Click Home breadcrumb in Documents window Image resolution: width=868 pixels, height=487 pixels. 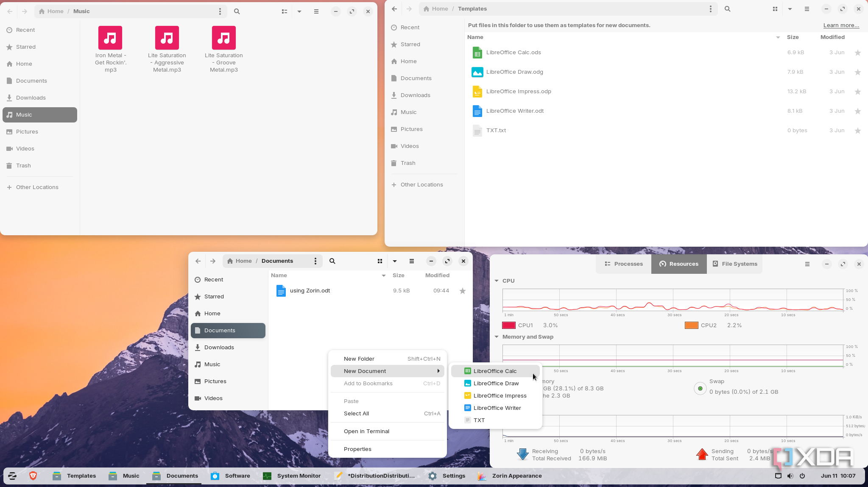240,261
